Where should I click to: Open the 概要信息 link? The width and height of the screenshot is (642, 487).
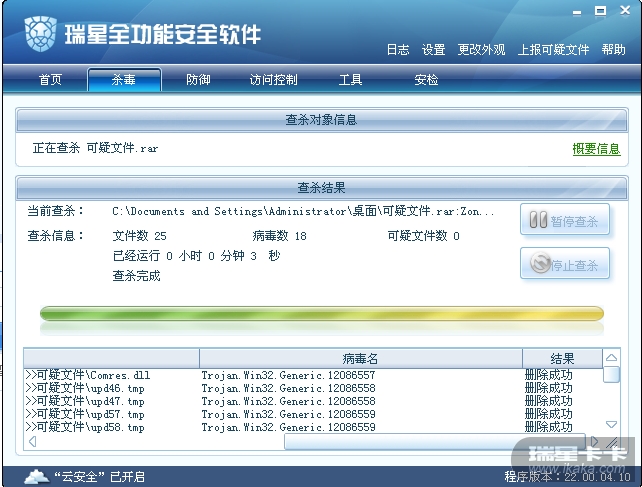pos(596,149)
